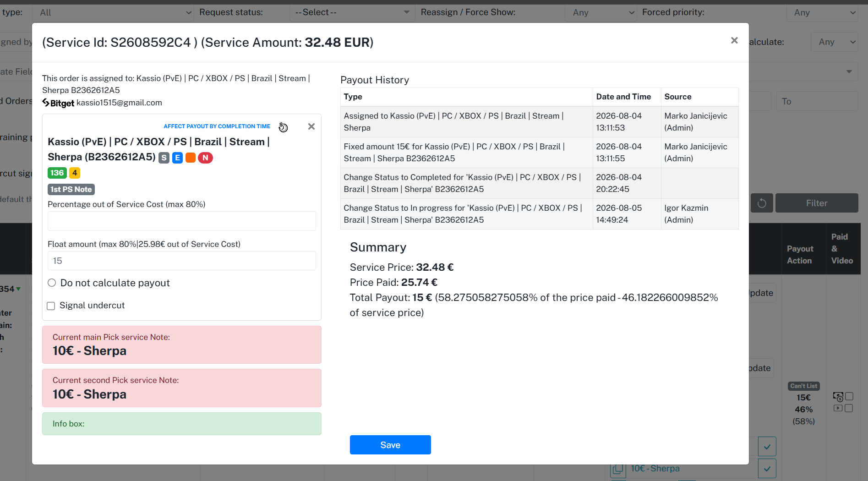This screenshot has height=481, width=868.
Task: Click the yellow 4 badge
Action: click(x=75, y=173)
